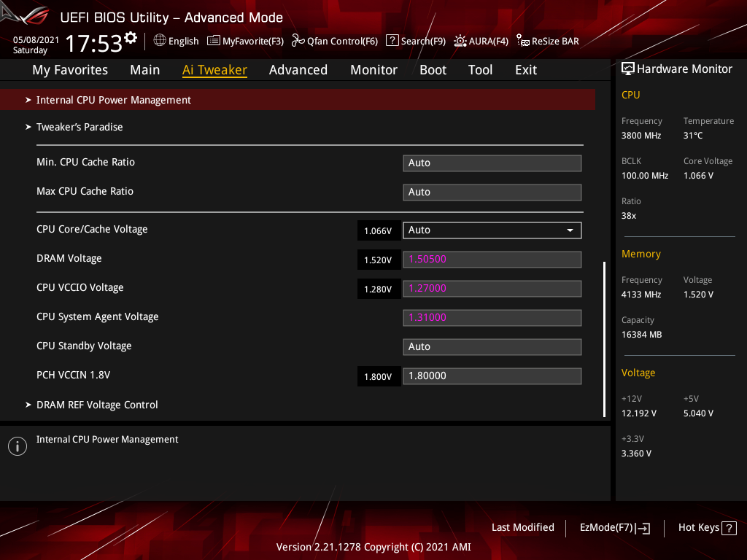The image size is (747, 560).
Task: Click the Version 2.21.1278 copyright text
Action: point(373,547)
